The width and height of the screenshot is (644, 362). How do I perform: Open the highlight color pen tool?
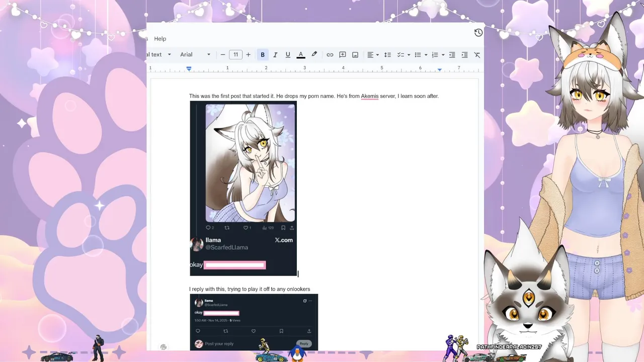(314, 54)
